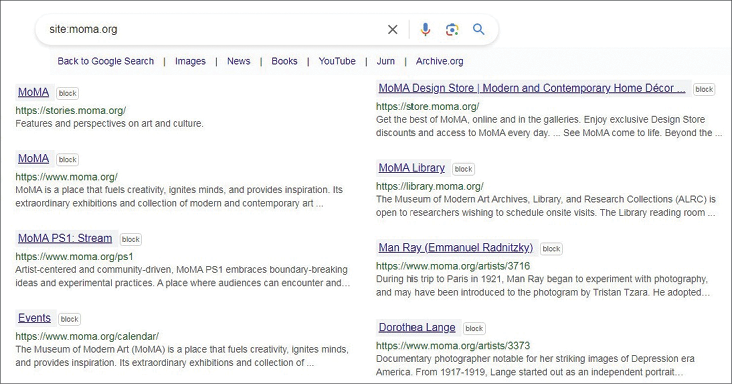Block the MoMA Design Store result
The width and height of the screenshot is (732, 384).
pos(704,89)
